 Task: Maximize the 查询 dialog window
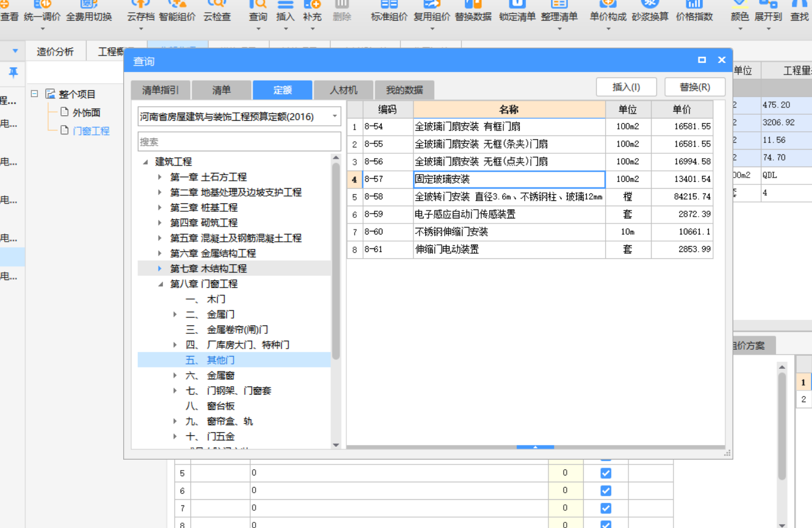(x=702, y=60)
